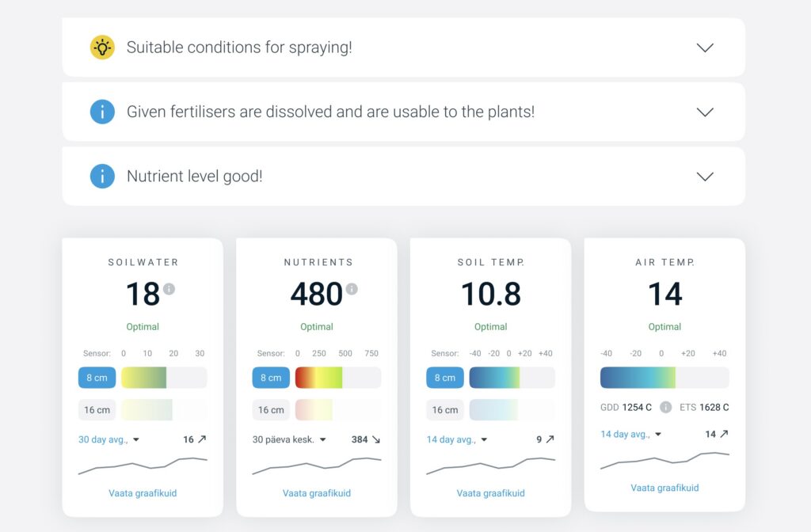The height and width of the screenshot is (532, 811).
Task: Select the 16 cm sensor in Nutrients card
Action: click(x=271, y=410)
